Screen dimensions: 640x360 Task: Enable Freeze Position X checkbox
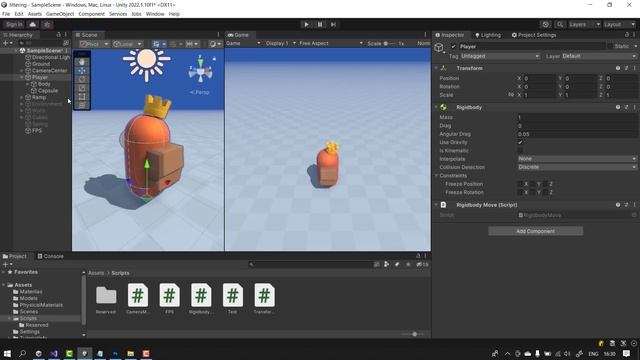(x=520, y=184)
